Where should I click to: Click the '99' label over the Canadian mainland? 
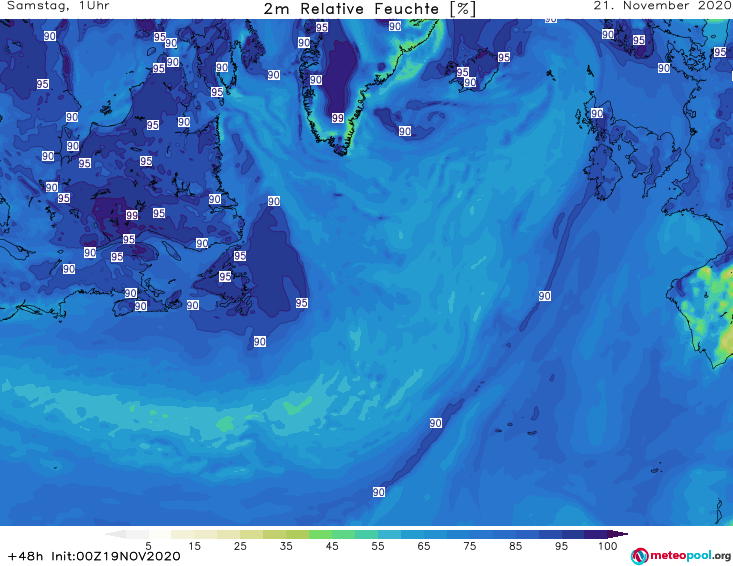tap(132, 215)
